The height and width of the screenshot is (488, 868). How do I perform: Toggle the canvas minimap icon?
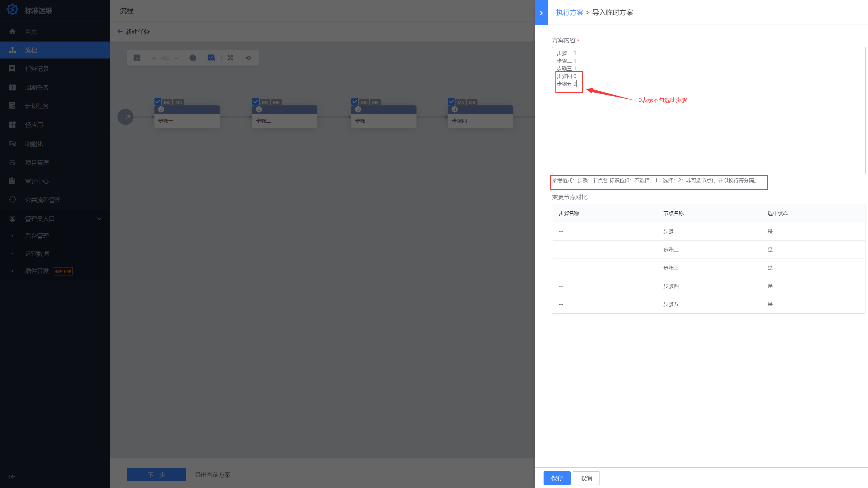pyautogui.click(x=137, y=58)
